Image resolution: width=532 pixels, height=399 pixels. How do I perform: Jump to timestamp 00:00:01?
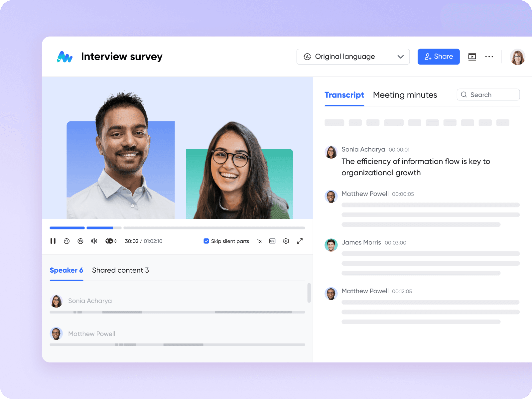(399, 150)
